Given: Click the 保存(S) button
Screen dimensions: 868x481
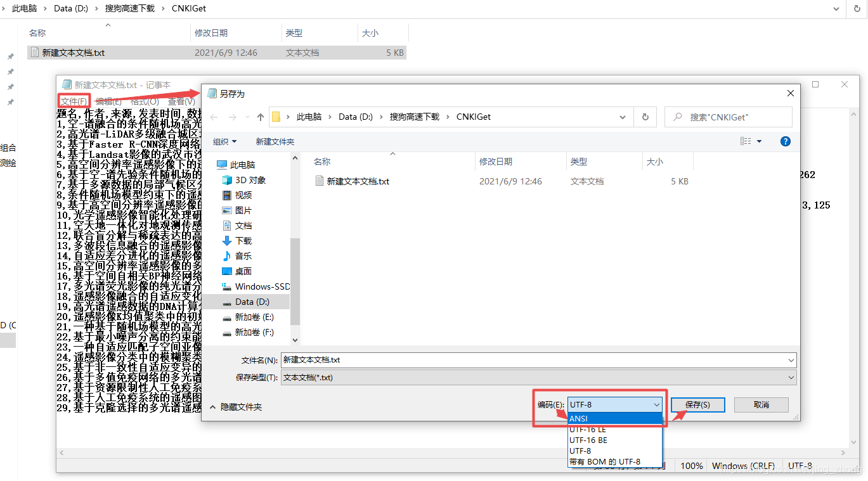Looking at the screenshot, I should pyautogui.click(x=697, y=404).
